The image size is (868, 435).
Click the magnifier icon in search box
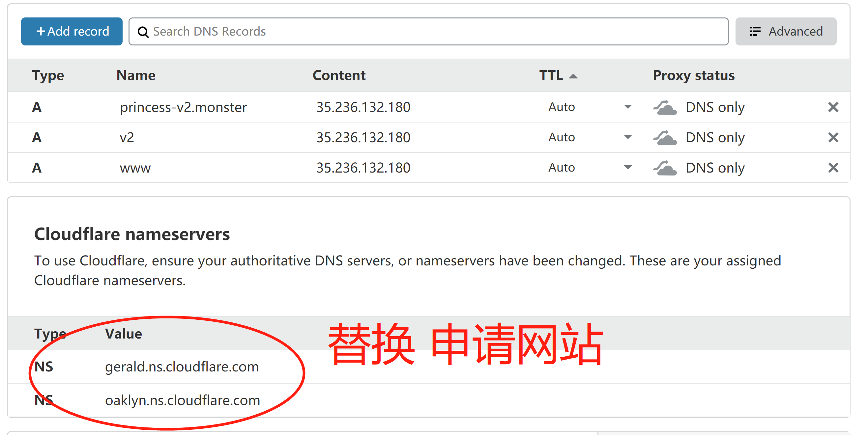pos(143,32)
